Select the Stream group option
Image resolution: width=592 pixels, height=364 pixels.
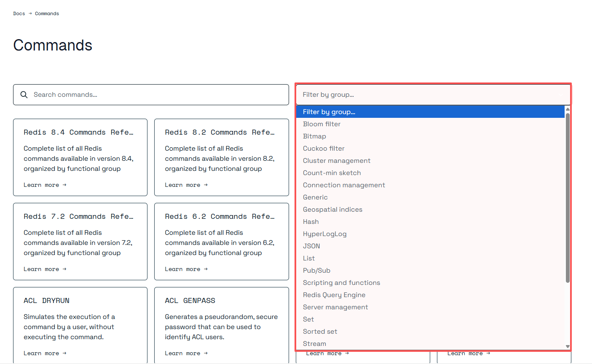[x=430, y=344]
